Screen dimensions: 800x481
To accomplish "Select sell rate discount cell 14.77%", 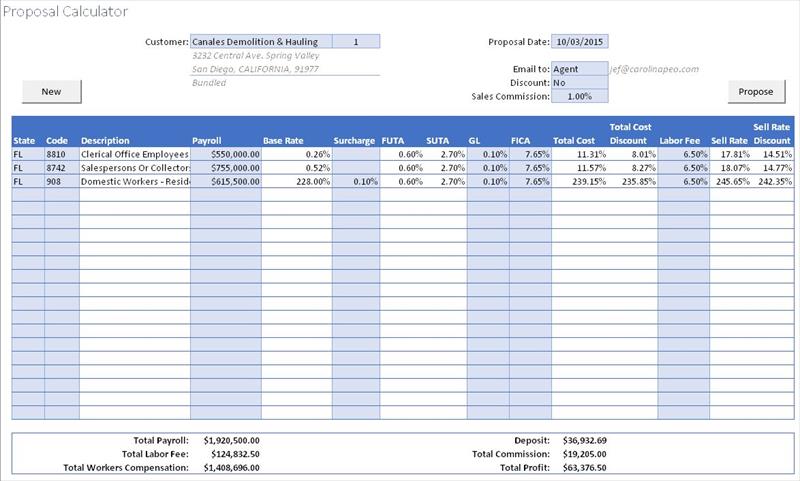I will (x=773, y=168).
